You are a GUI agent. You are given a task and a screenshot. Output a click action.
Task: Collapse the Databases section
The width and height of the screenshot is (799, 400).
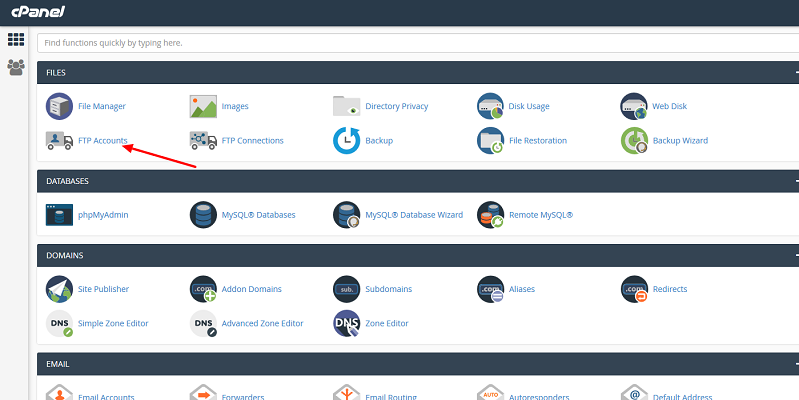pyautogui.click(x=795, y=181)
